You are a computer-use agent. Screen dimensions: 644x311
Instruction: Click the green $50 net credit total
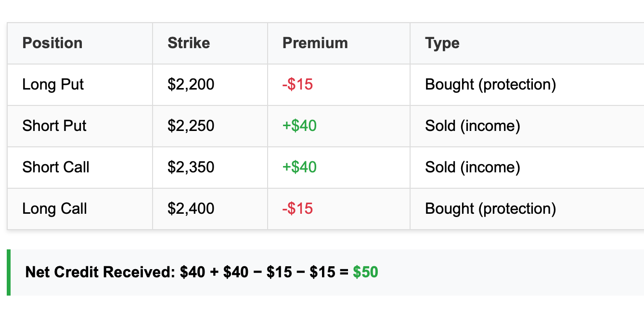click(365, 272)
